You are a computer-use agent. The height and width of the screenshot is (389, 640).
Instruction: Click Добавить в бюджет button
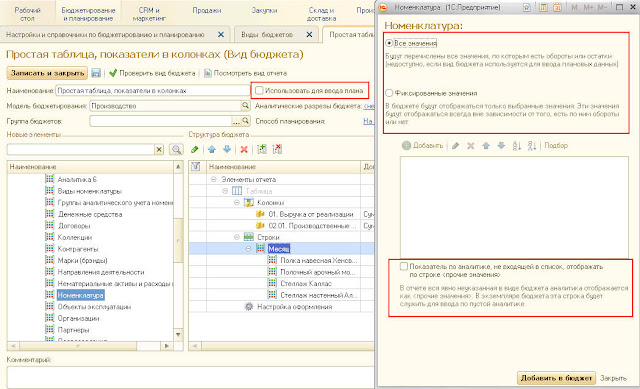tap(556, 378)
